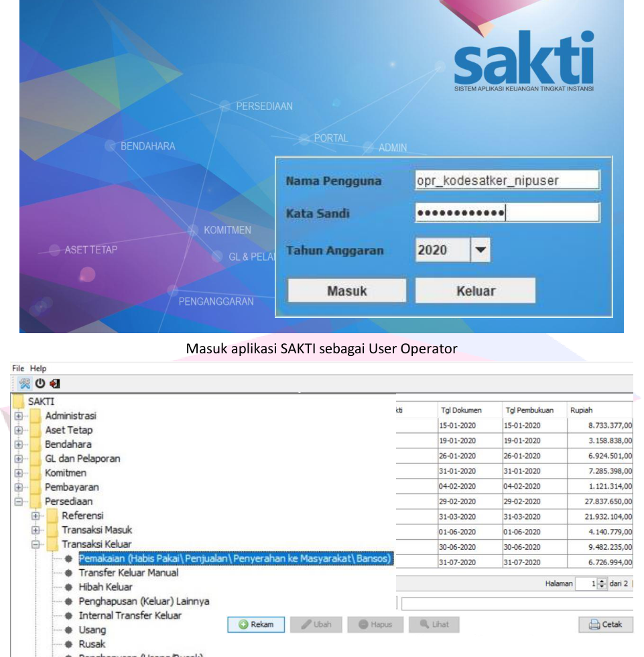This screenshot has height=657, width=644.
Task: Select the bullet icon beside Usang
Action: click(x=69, y=630)
